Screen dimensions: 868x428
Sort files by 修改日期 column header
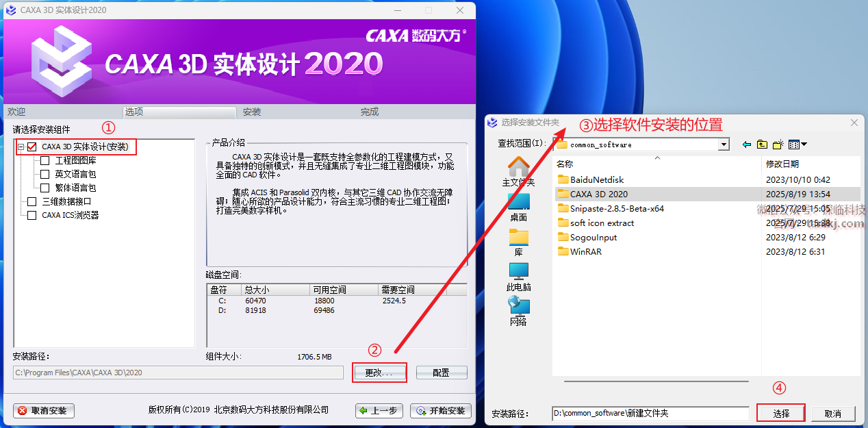[811, 164]
